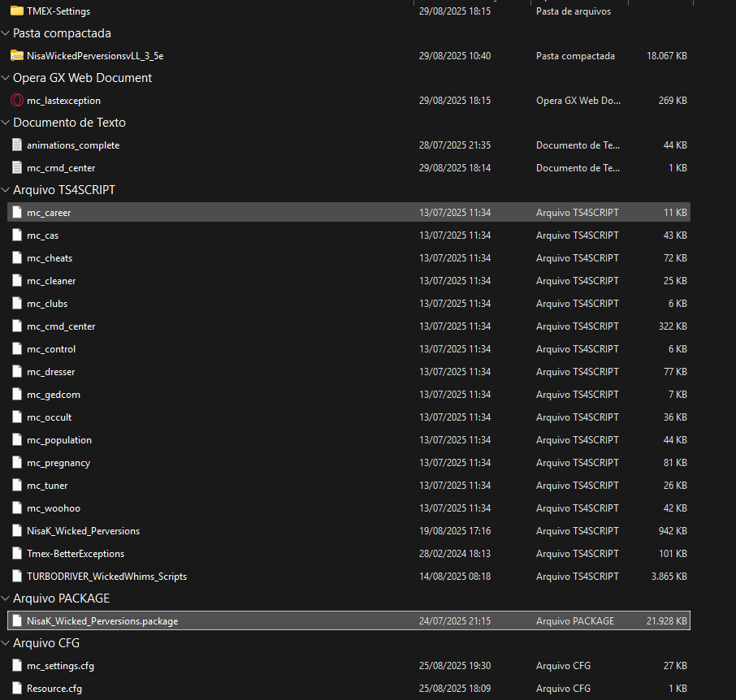This screenshot has width=736, height=700.
Task: Select the mc_career file name
Action: (49, 213)
